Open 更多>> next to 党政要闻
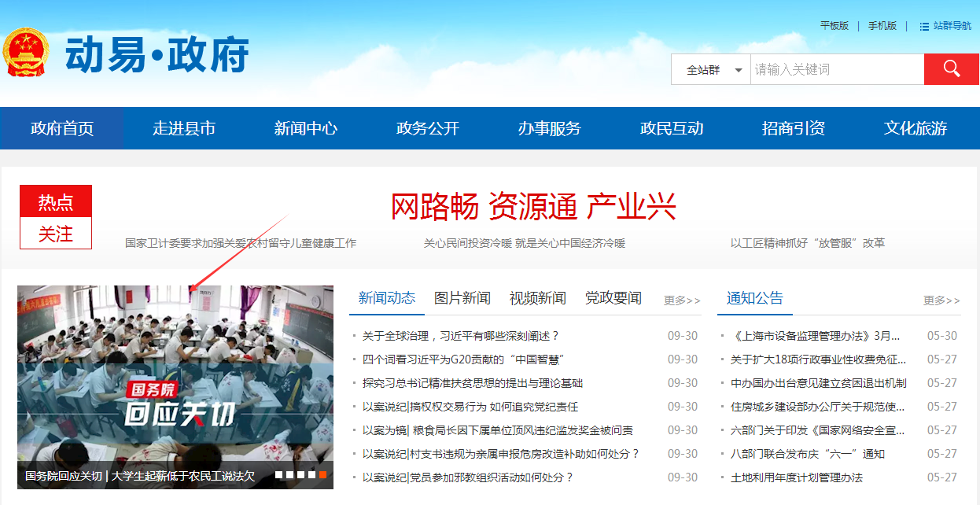Image resolution: width=980 pixels, height=505 pixels. coord(681,300)
